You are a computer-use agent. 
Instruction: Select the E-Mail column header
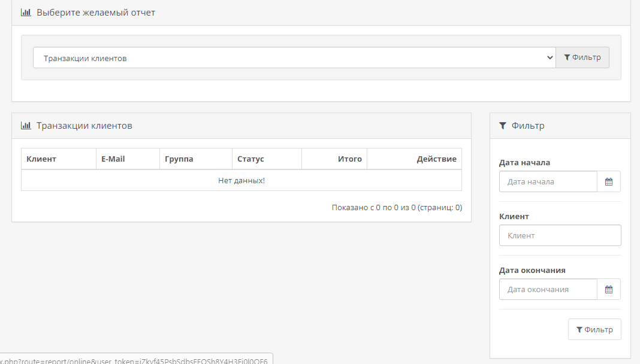point(113,159)
